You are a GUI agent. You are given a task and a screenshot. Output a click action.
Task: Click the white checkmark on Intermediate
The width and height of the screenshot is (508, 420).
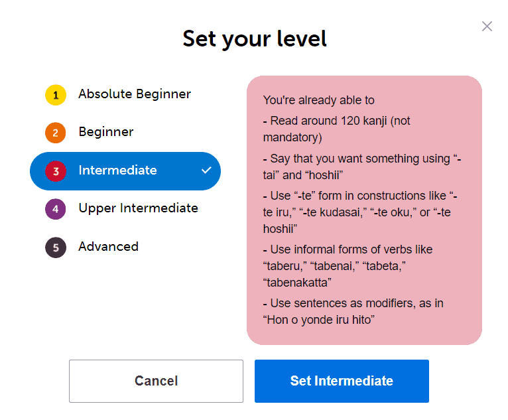[206, 171]
